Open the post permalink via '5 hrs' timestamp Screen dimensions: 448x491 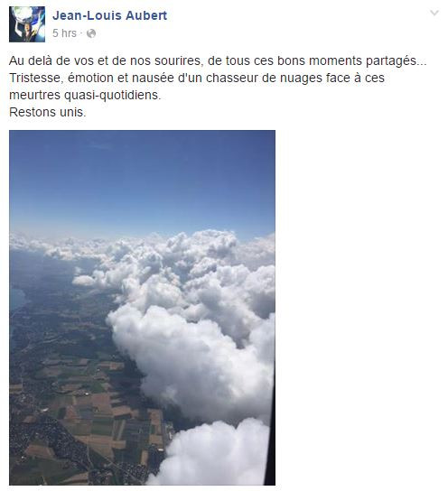[64, 33]
